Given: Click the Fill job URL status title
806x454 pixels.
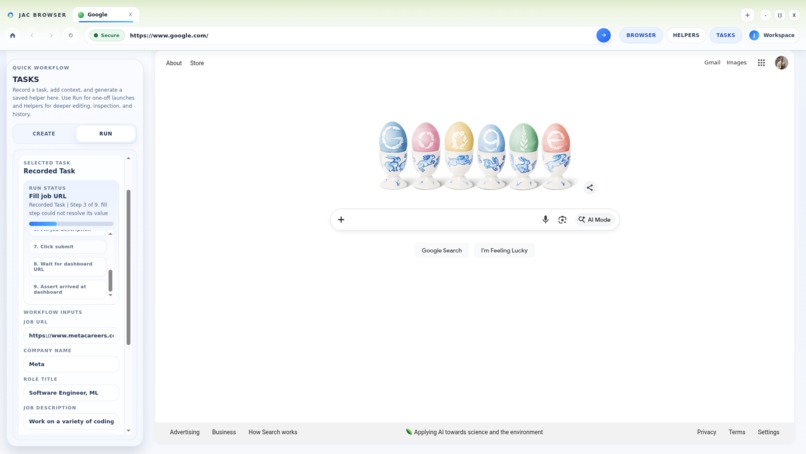Looking at the screenshot, I should [x=47, y=196].
